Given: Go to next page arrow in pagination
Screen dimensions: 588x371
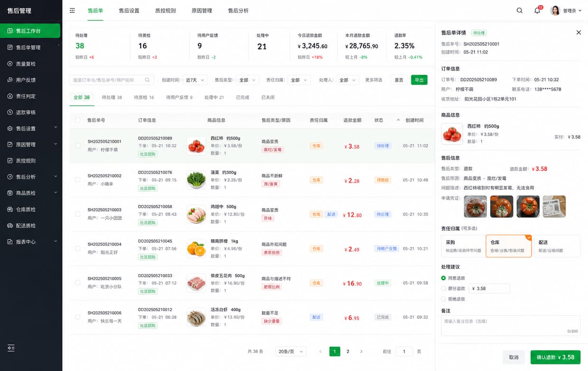Looking at the screenshot, I should pyautogui.click(x=361, y=352).
